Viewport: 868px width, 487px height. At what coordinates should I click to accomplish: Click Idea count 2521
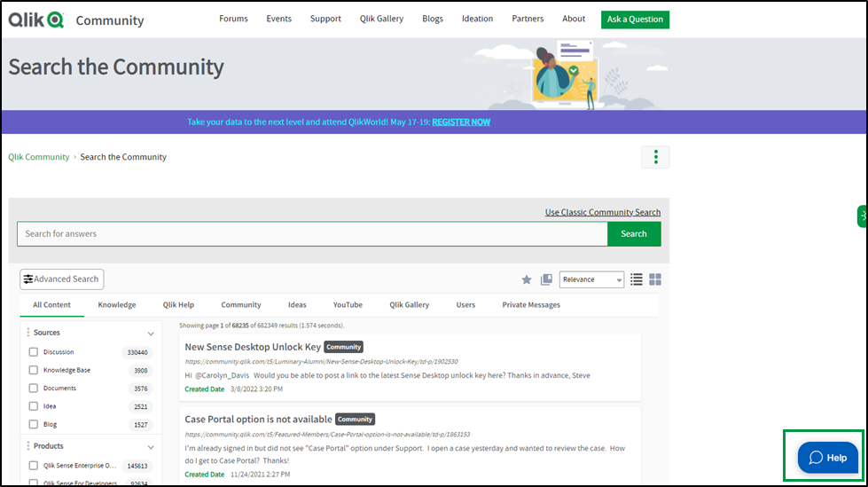click(x=141, y=406)
